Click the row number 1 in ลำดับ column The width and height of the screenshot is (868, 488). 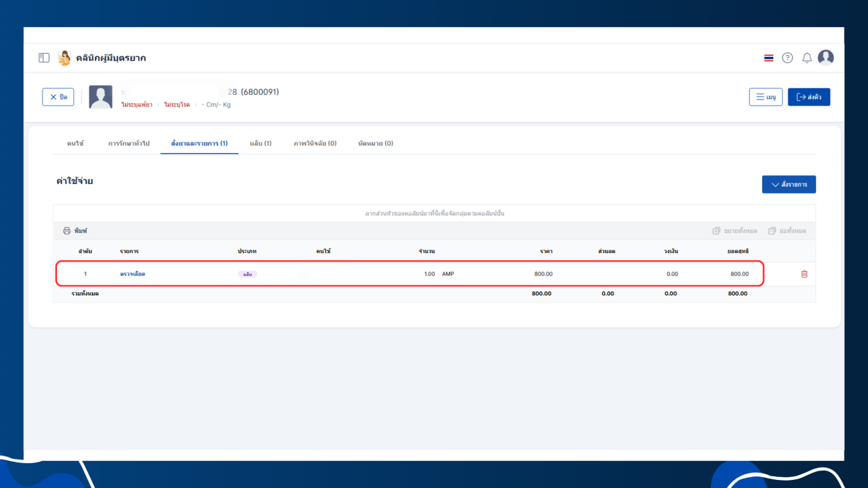[86, 274]
